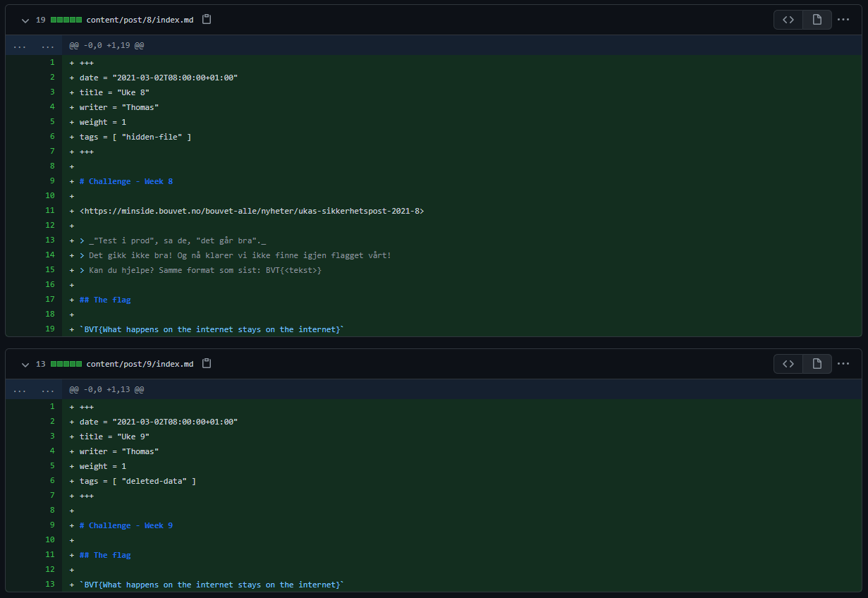Click the post/8 diffstat green squares
The width and height of the screenshot is (868, 598).
coord(66,20)
